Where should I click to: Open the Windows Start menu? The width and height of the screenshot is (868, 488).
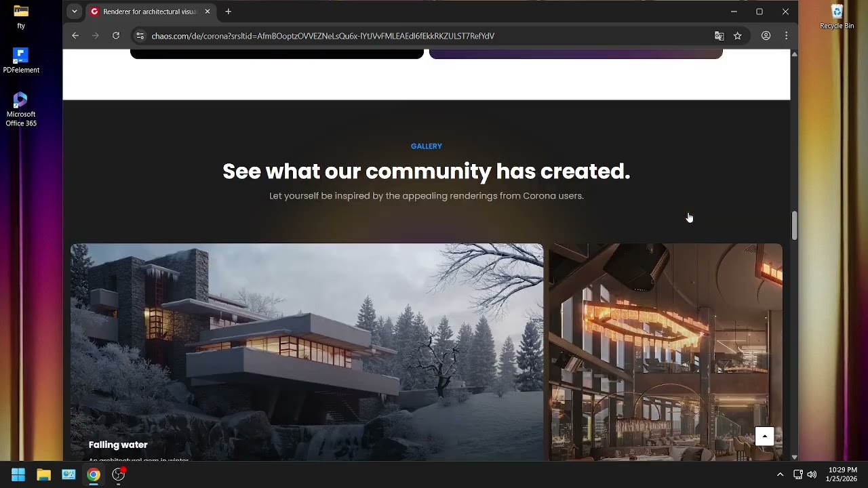[x=18, y=474]
